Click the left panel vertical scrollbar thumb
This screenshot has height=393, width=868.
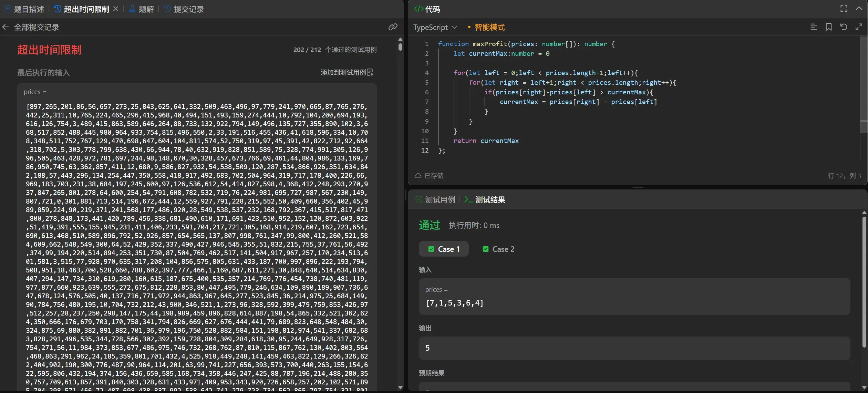(x=400, y=47)
